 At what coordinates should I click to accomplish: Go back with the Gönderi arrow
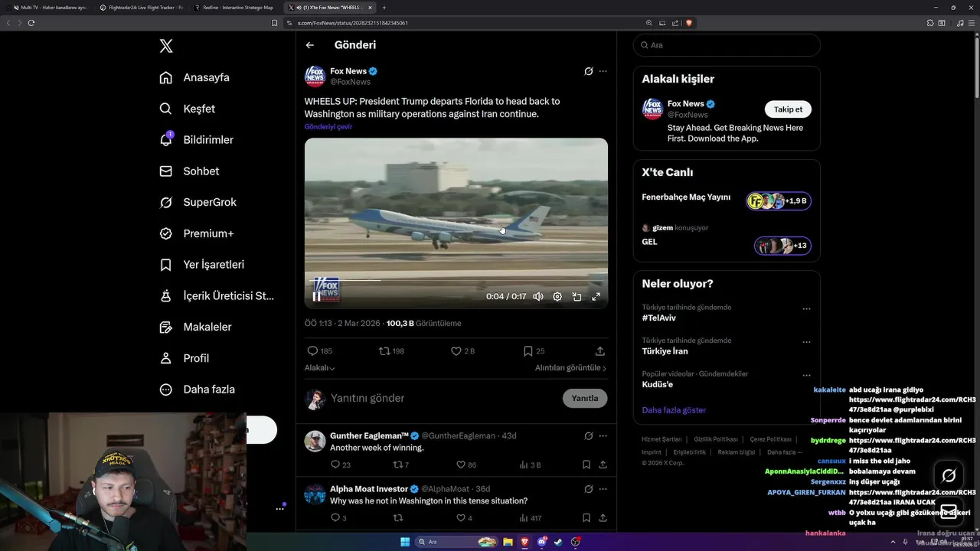(x=310, y=45)
